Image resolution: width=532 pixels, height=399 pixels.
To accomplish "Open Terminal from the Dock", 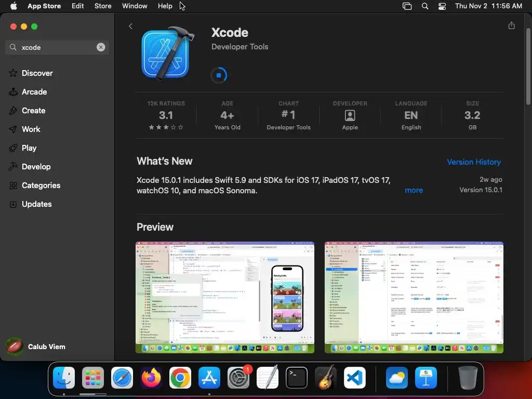I will click(297, 378).
